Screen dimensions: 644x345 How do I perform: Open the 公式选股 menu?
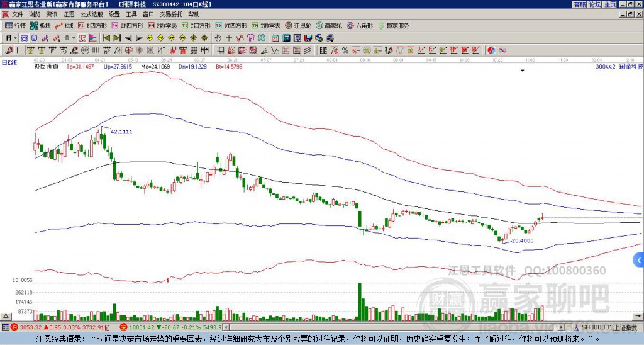point(91,14)
